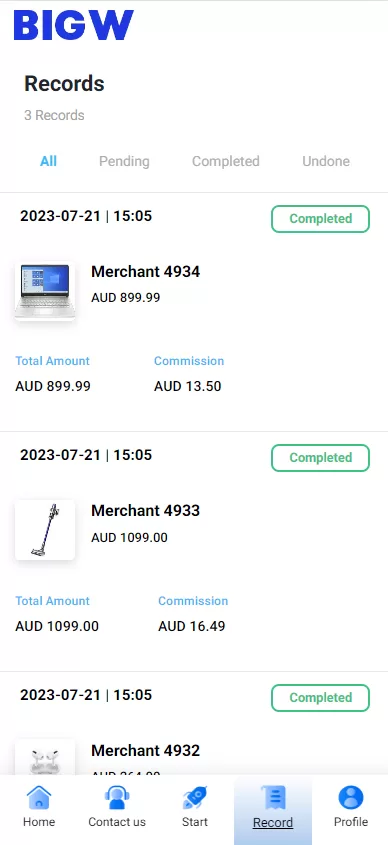The width and height of the screenshot is (388, 845).
Task: Select the Record receipt icon
Action: pyautogui.click(x=273, y=798)
